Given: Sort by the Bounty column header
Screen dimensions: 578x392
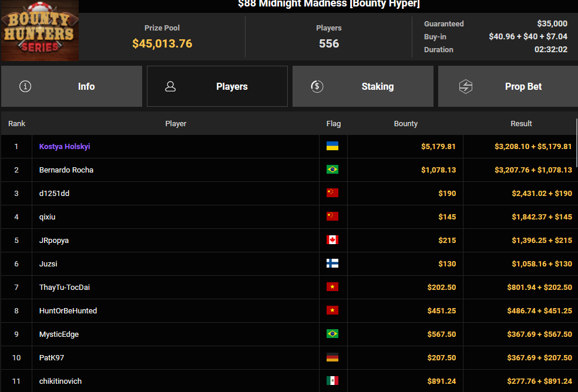Looking at the screenshot, I should pos(405,124).
